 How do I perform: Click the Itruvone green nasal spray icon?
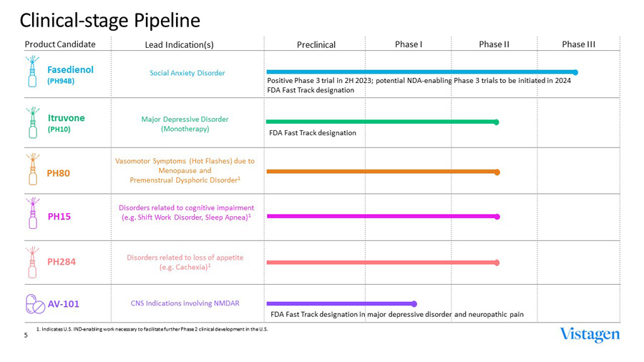click(x=32, y=122)
